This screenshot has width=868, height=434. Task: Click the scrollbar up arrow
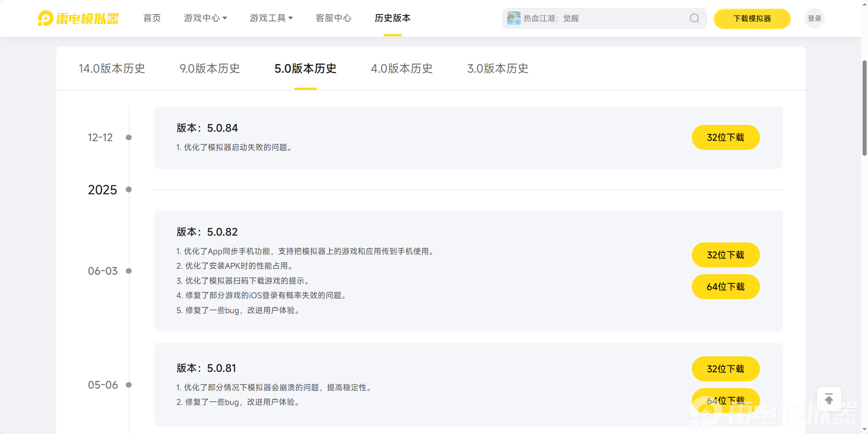coord(864,4)
